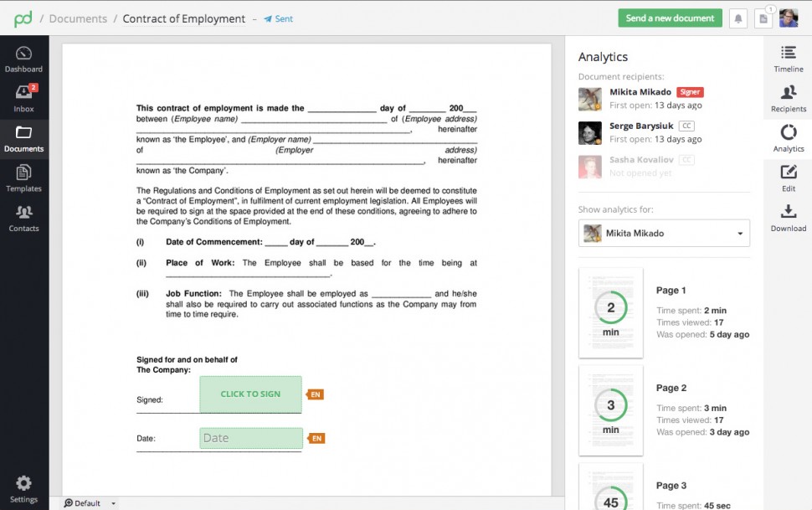Image resolution: width=812 pixels, height=510 pixels.
Task: Click the Page 1 heading
Action: point(671,291)
